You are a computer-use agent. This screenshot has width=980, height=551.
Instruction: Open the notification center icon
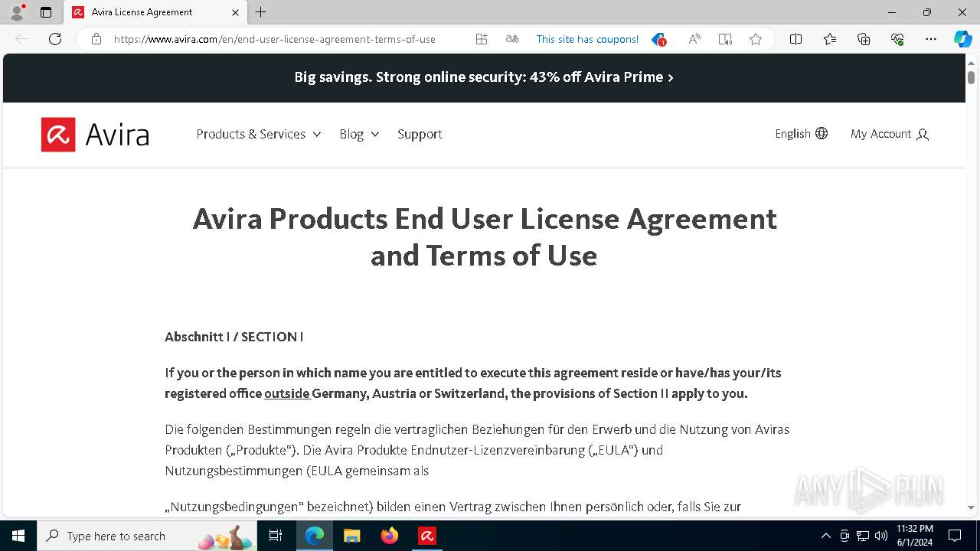955,536
